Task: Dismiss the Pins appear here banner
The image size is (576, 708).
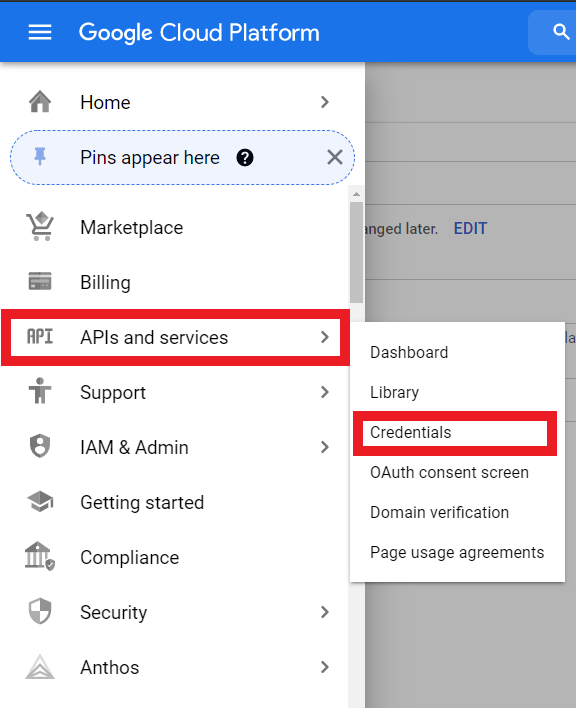Action: point(334,158)
